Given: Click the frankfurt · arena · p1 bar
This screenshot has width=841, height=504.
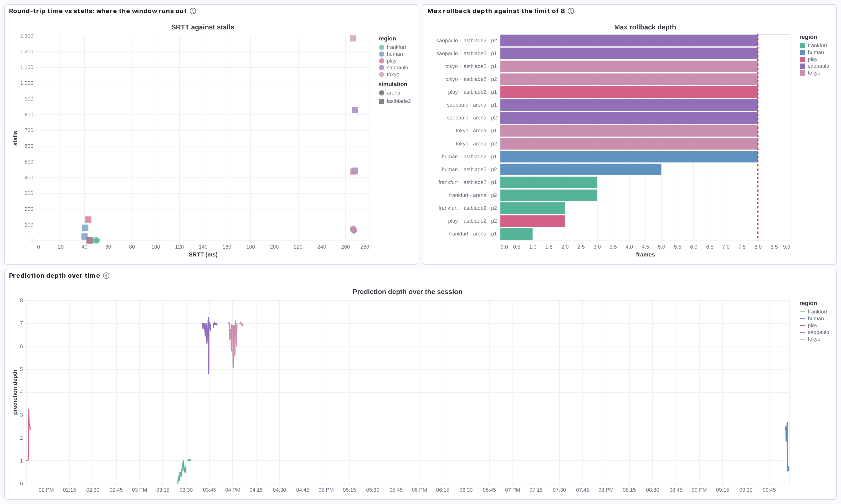Looking at the screenshot, I should point(516,234).
